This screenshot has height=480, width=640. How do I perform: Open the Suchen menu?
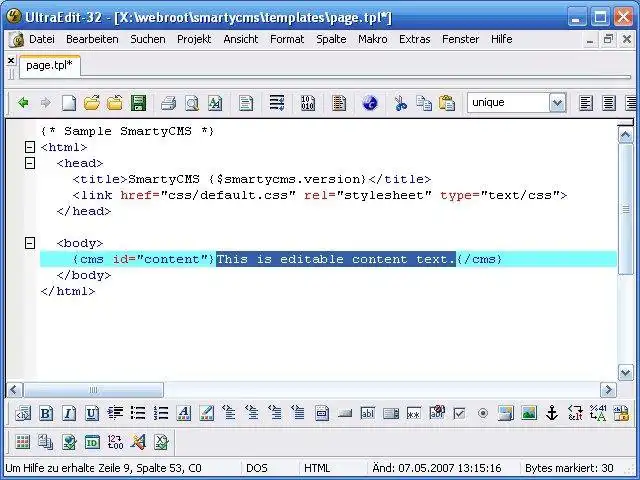(148, 39)
